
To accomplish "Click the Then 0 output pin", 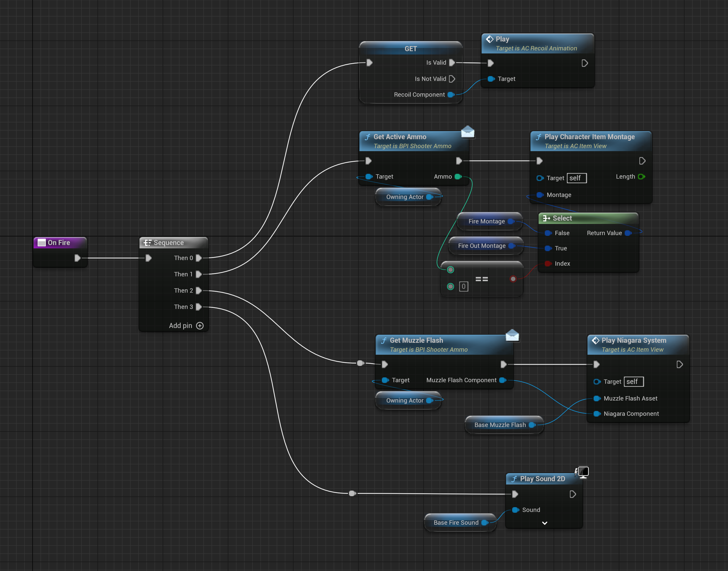I will [199, 258].
